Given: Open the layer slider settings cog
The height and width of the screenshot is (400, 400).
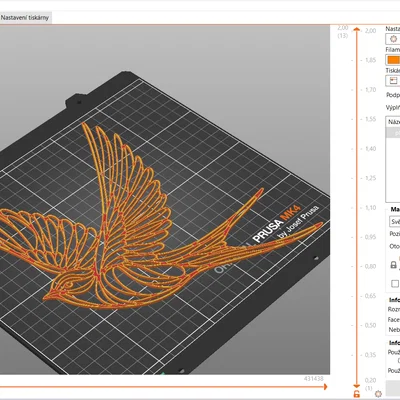Looking at the screenshot, I should coord(378,394).
